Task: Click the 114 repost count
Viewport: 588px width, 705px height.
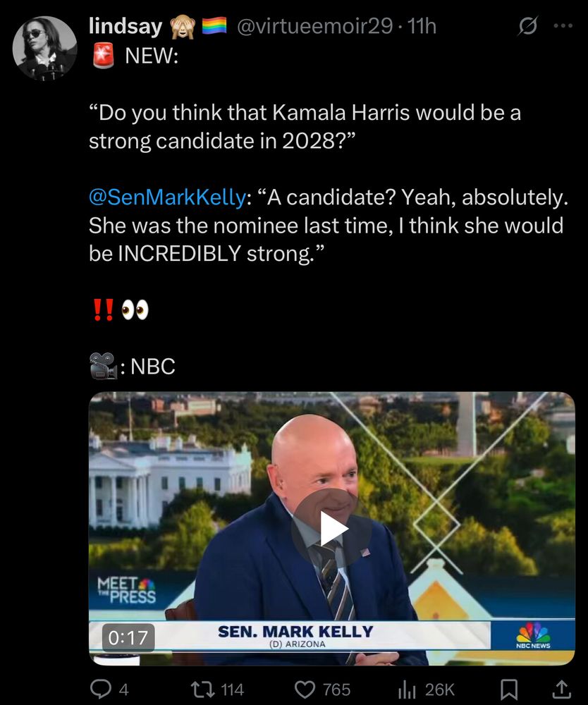Action: (233, 689)
